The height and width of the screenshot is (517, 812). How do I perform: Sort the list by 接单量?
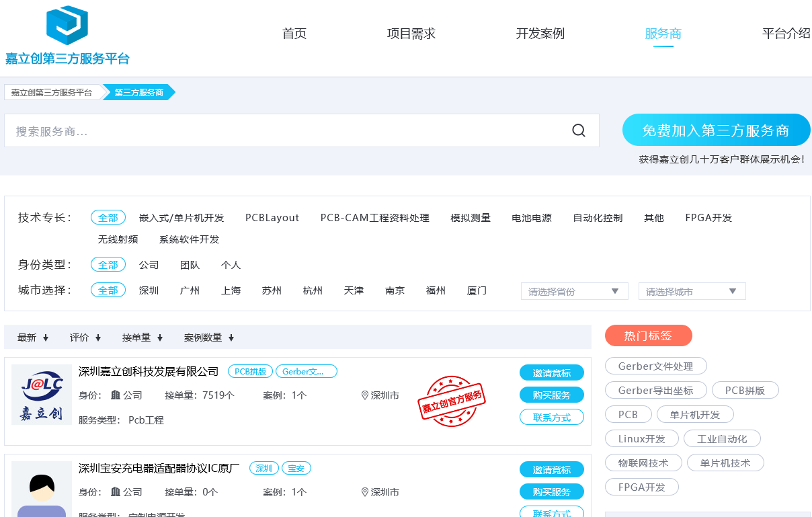coord(143,337)
